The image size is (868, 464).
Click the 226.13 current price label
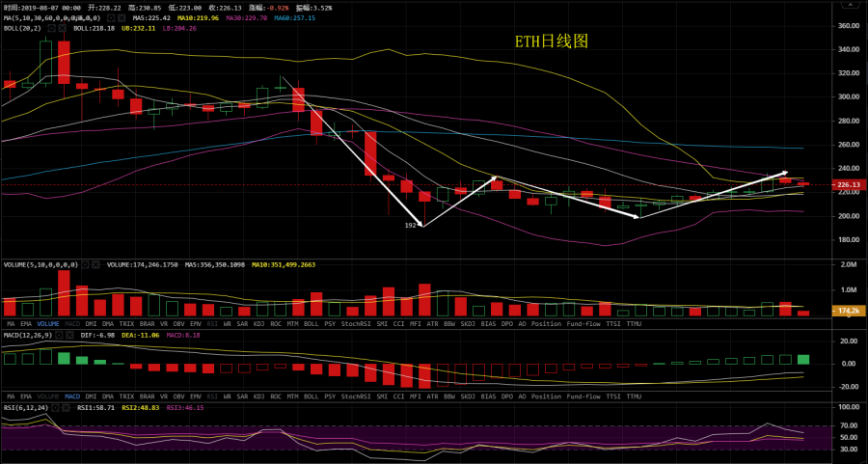pos(849,185)
